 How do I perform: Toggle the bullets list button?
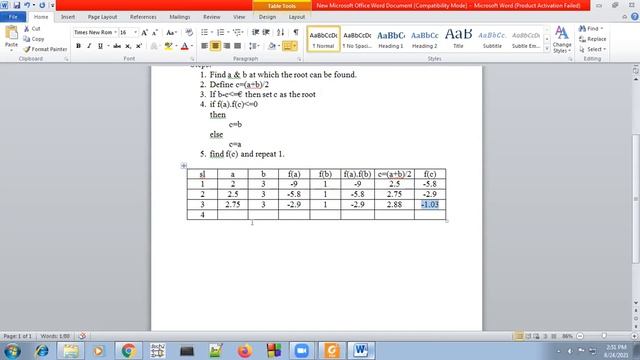click(204, 32)
